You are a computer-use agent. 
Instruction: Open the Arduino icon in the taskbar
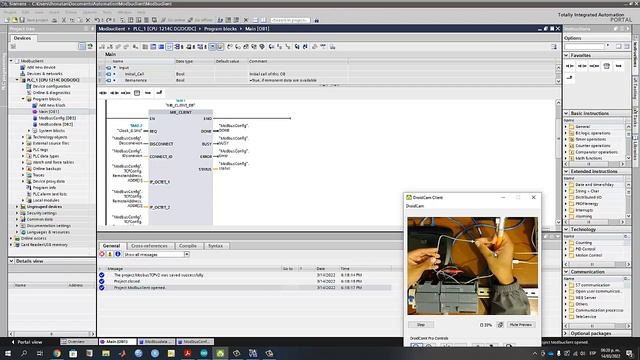click(204, 353)
